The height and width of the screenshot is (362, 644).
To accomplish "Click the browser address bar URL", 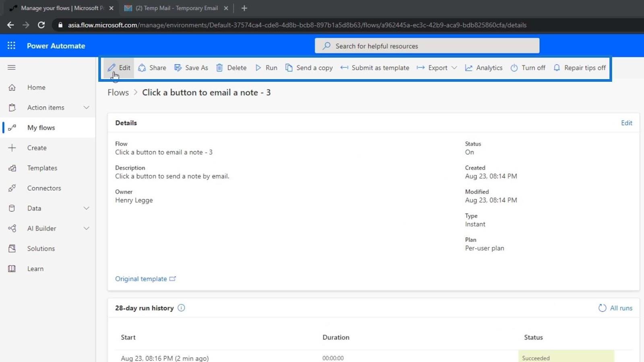I will (297, 25).
